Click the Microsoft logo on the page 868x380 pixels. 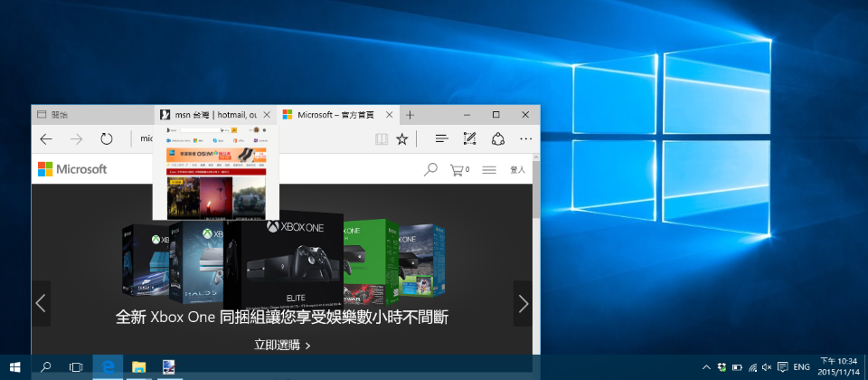[72, 169]
